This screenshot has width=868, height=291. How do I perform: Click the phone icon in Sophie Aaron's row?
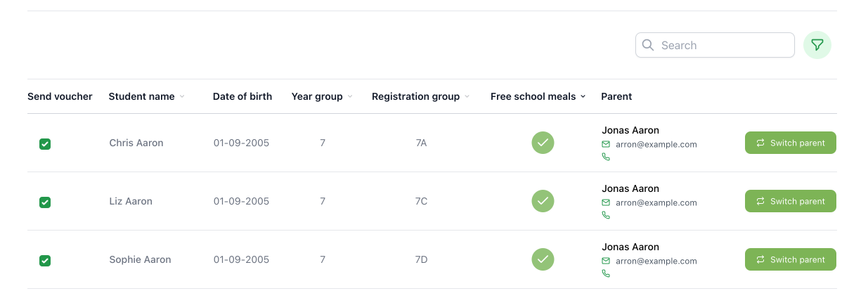pos(606,273)
